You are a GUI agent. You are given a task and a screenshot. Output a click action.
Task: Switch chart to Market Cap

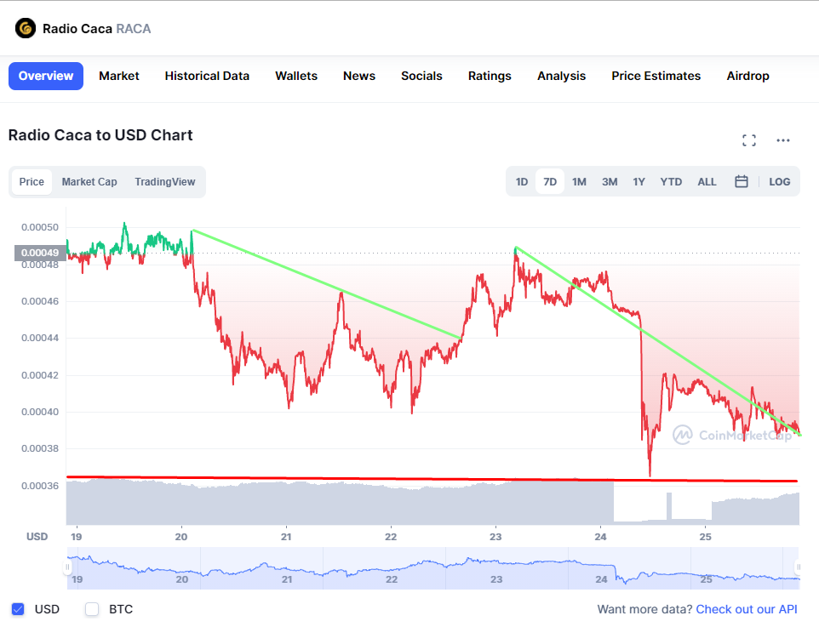[x=89, y=181]
